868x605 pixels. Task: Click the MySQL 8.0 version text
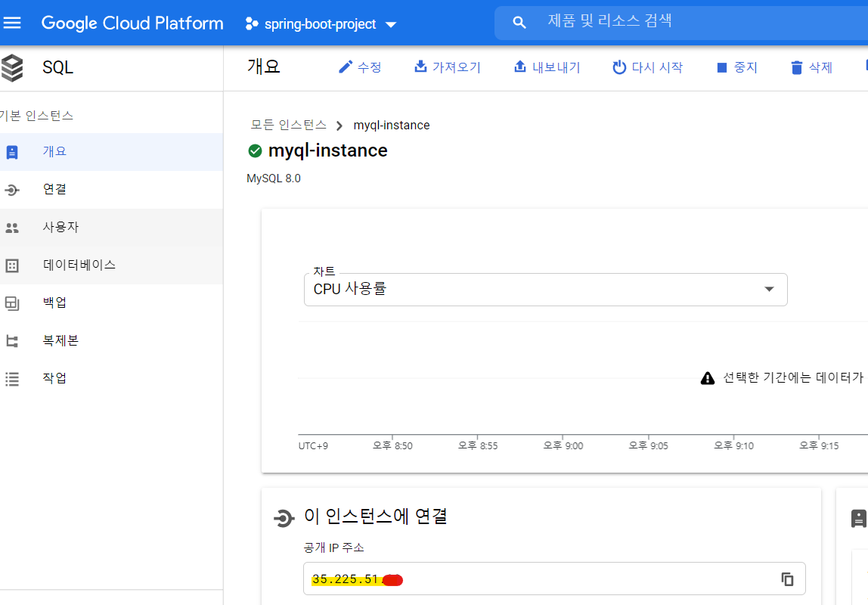pyautogui.click(x=274, y=178)
